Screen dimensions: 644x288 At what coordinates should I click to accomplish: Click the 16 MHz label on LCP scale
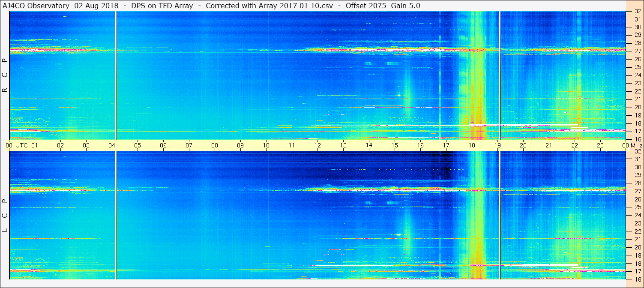tap(638, 279)
